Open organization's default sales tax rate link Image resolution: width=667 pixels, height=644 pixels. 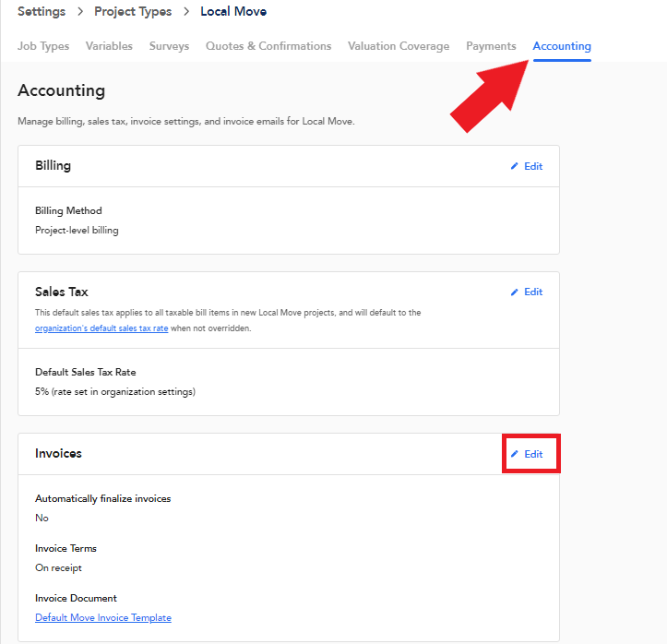pyautogui.click(x=101, y=328)
